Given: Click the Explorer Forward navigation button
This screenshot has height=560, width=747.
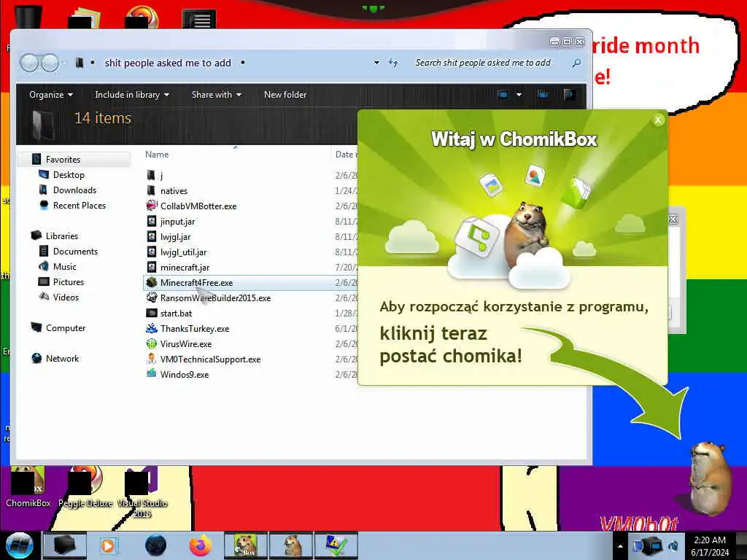Looking at the screenshot, I should pos(49,63).
